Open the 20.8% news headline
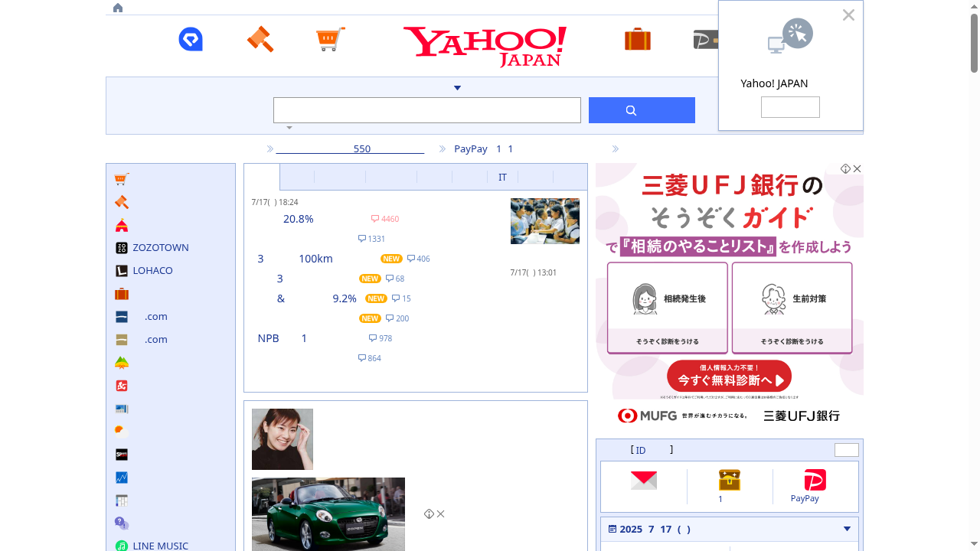Screen dimensions: 980x551 coord(299,219)
